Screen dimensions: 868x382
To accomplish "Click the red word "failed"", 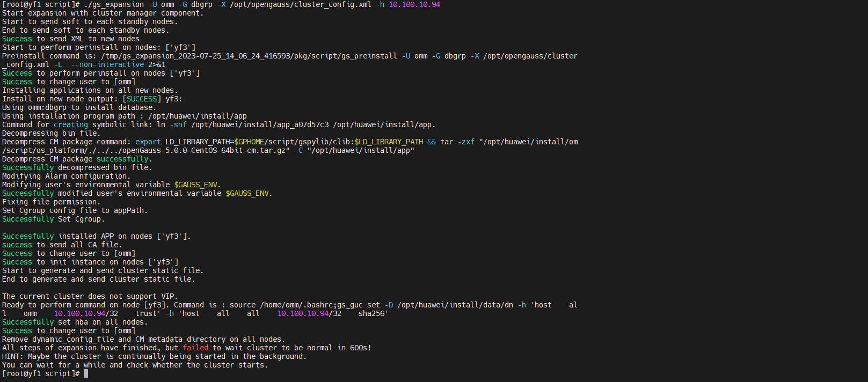I will 195,348.
